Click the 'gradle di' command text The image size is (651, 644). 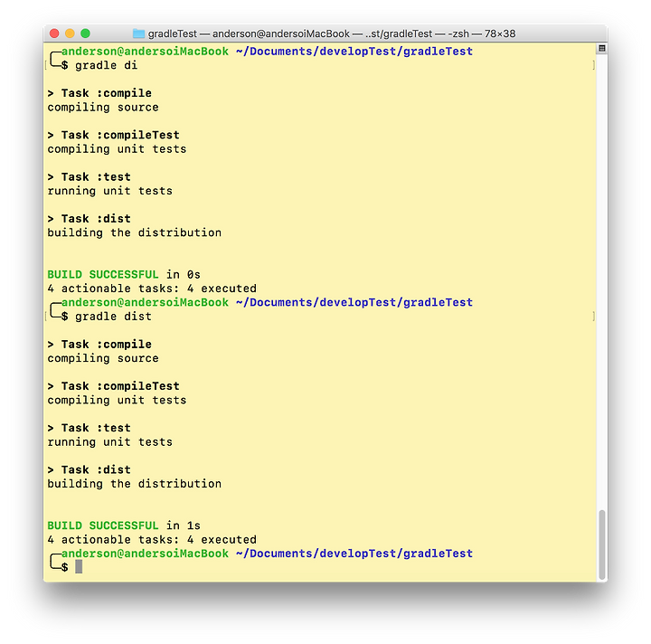[107, 66]
